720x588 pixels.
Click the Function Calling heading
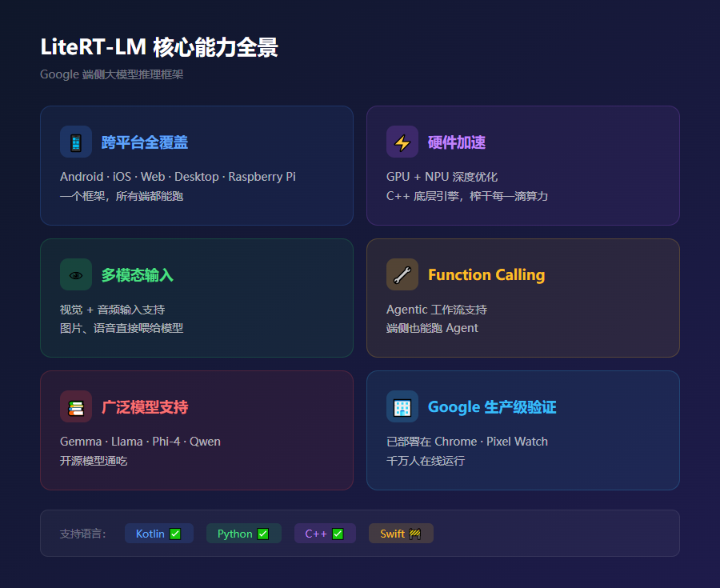pyautogui.click(x=486, y=274)
